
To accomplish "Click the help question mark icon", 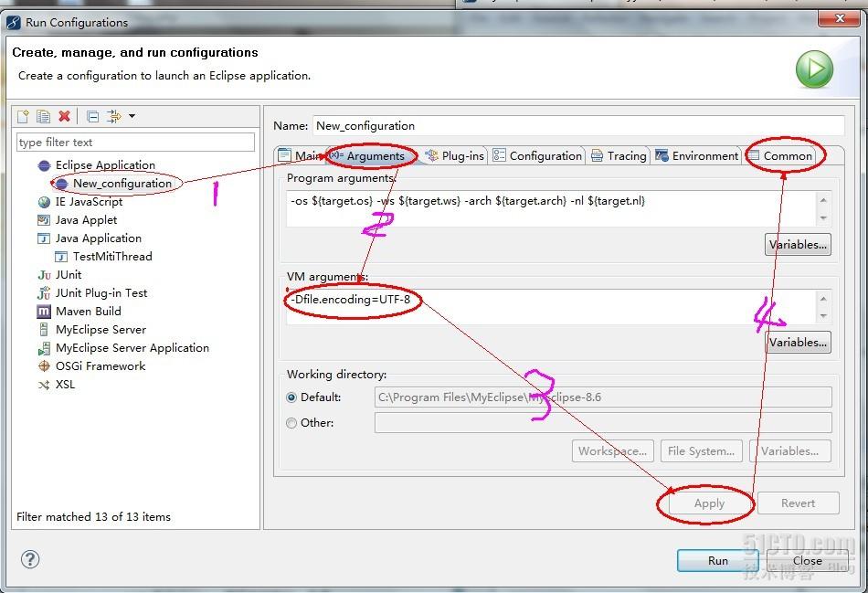I will click(30, 559).
